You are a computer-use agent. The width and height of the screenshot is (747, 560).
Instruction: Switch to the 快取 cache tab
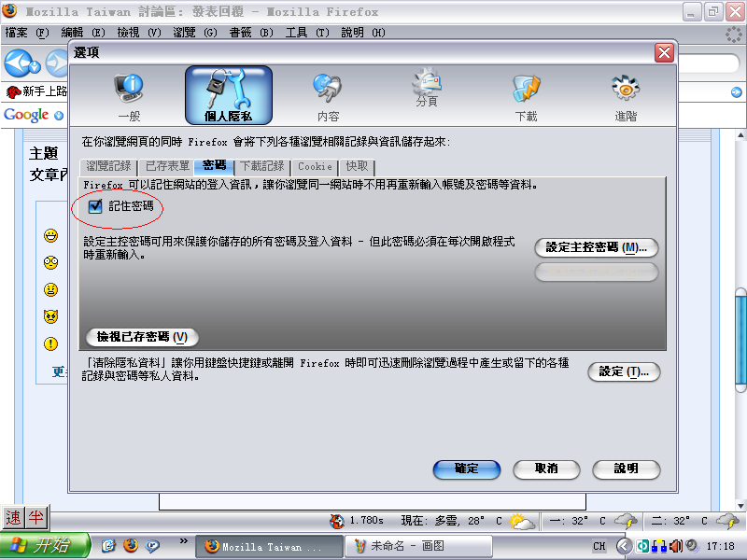tap(357, 166)
